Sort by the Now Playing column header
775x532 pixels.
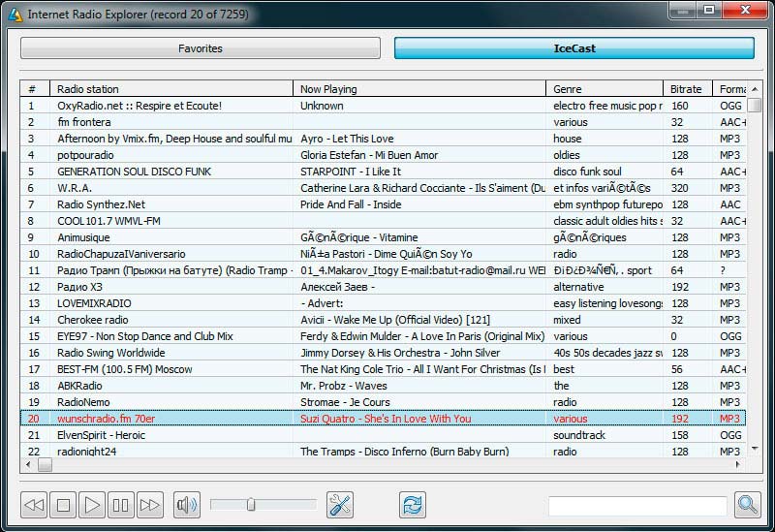(x=419, y=89)
